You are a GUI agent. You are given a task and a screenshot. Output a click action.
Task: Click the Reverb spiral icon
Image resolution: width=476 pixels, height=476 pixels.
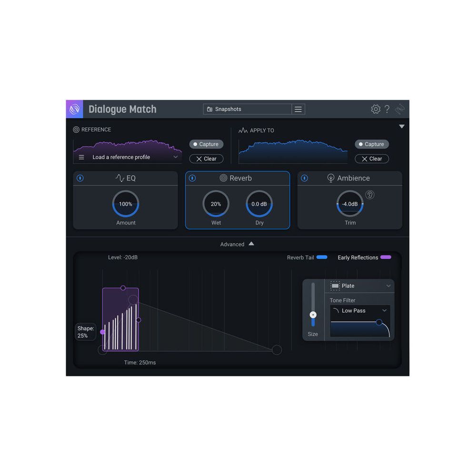tap(223, 178)
